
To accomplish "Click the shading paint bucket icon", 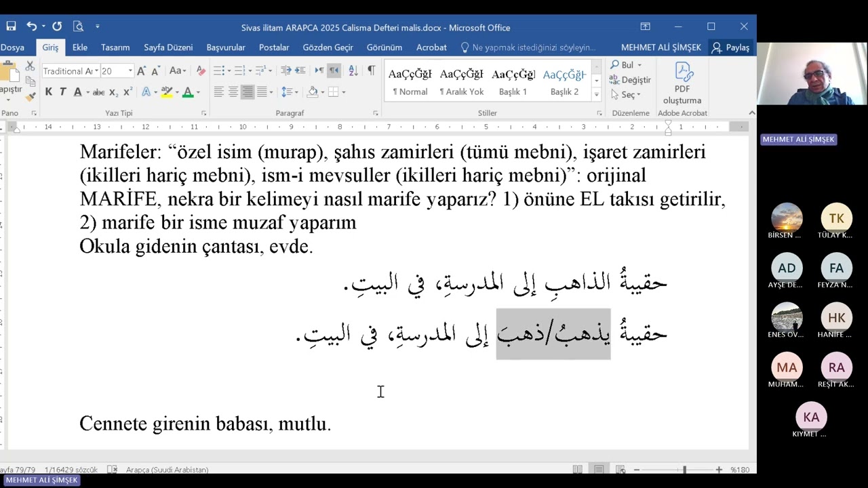I will point(312,92).
